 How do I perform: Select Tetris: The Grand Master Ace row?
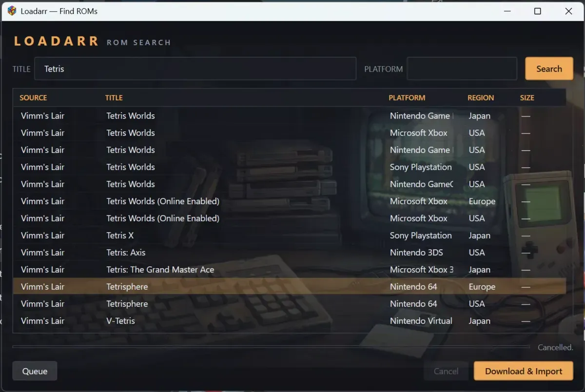pos(290,269)
